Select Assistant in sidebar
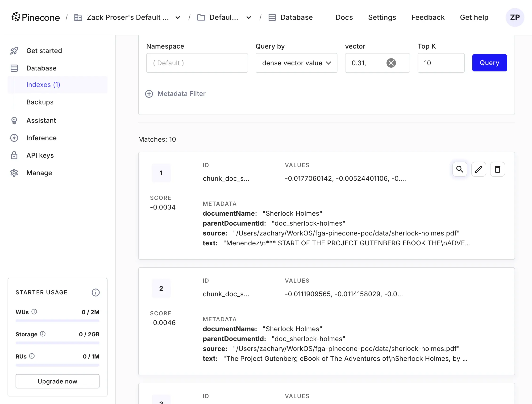Screen dimensions: 532x404 pos(58,120)
